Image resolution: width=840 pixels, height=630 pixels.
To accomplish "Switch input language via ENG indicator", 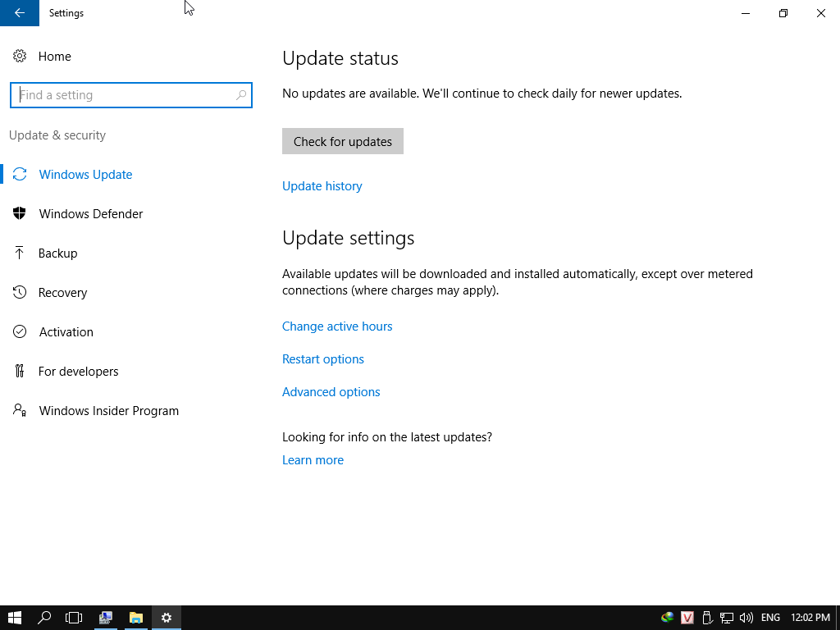I will (x=770, y=618).
